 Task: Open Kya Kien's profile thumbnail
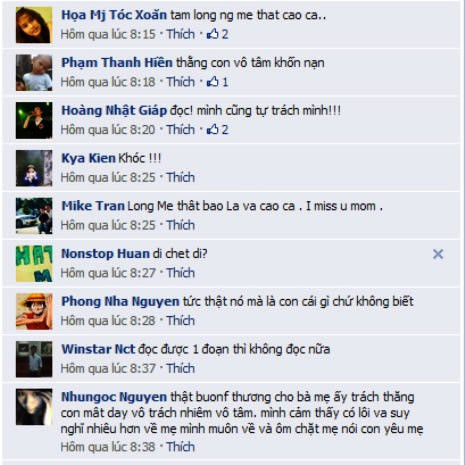(x=34, y=168)
